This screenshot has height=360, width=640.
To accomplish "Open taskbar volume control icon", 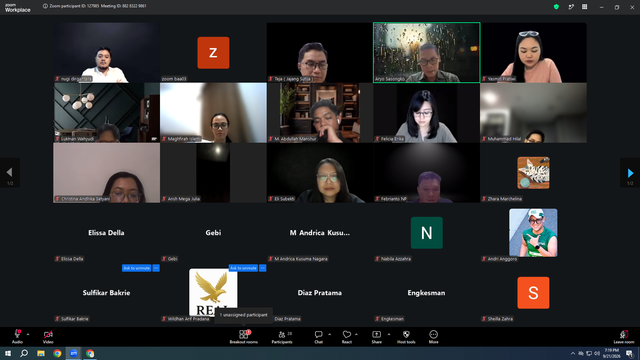I will [597, 353].
